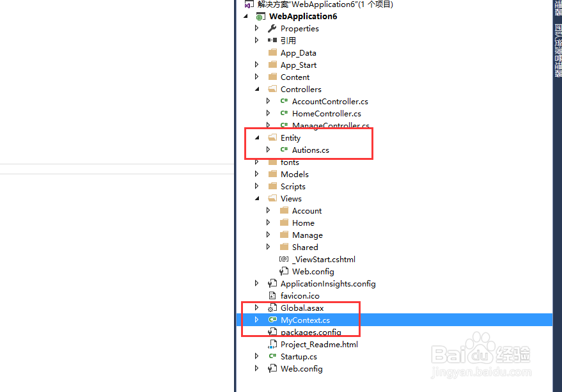Expand the 引用 references node
The height and width of the screenshot is (392, 562).
[256, 40]
